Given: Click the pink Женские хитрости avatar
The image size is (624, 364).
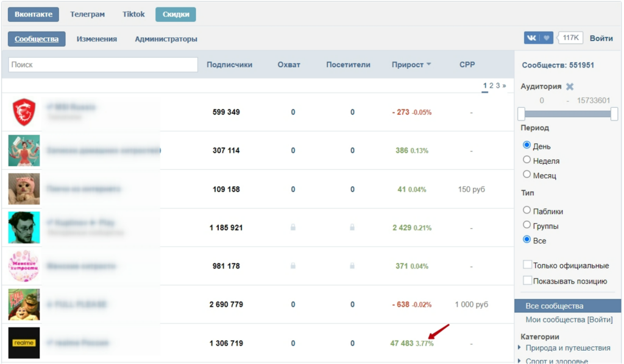Looking at the screenshot, I should coord(24,266).
